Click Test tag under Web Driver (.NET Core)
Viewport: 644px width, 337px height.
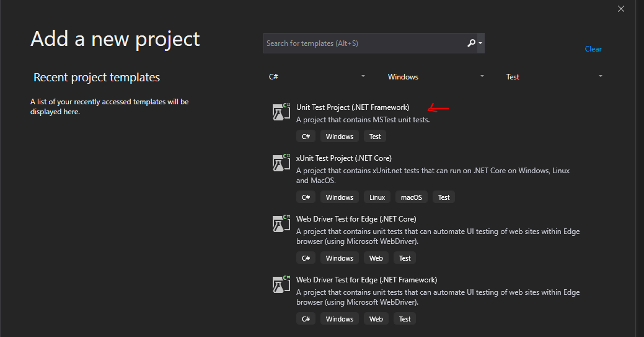405,258
